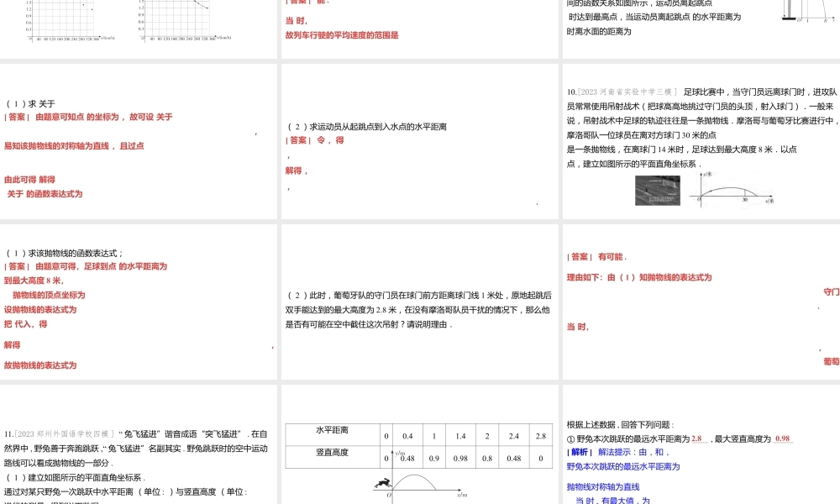The width and height of the screenshot is (840, 504).
Task: Select the highlighted answer value 0.98
Action: (x=783, y=438)
